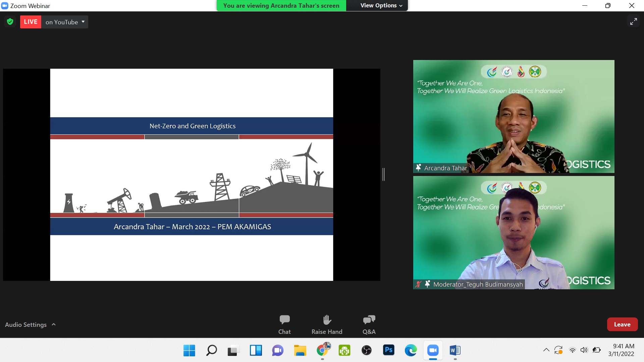Click the green screen-sharing notification banner
644x362 pixels.
[281, 5]
